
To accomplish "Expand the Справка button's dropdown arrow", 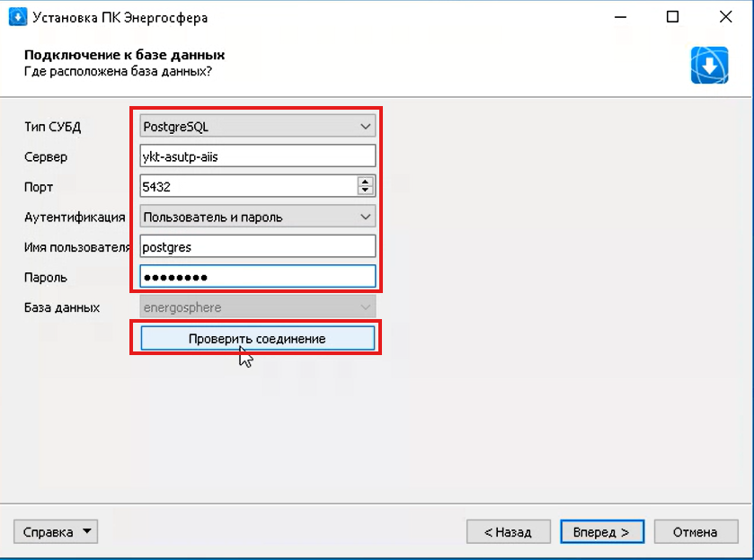I will point(87,531).
